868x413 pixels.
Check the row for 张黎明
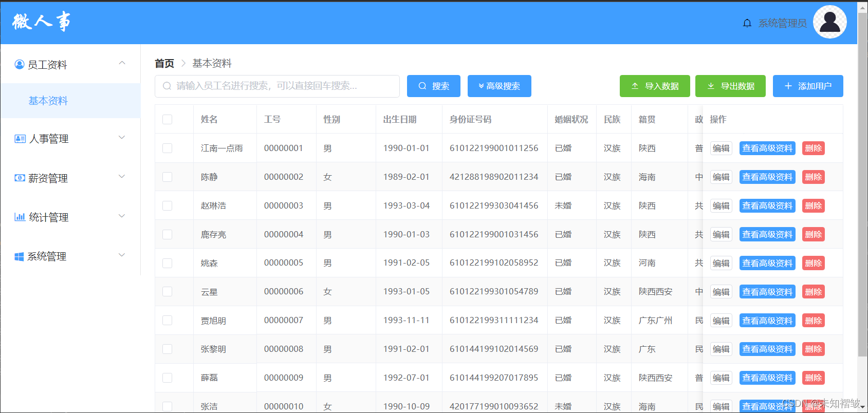(167, 349)
